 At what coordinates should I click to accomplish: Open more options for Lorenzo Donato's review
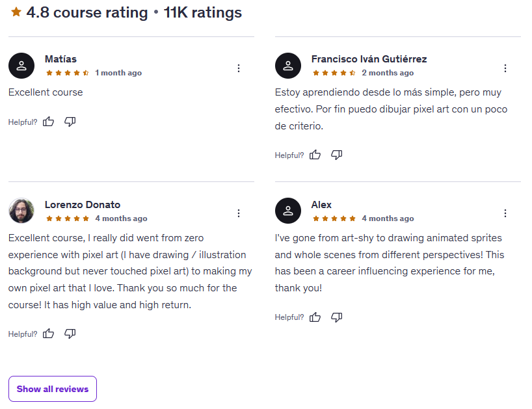tap(239, 213)
